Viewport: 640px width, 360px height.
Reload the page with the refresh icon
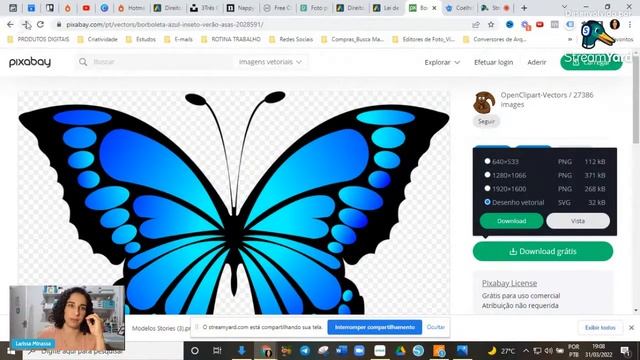[x=40, y=24]
